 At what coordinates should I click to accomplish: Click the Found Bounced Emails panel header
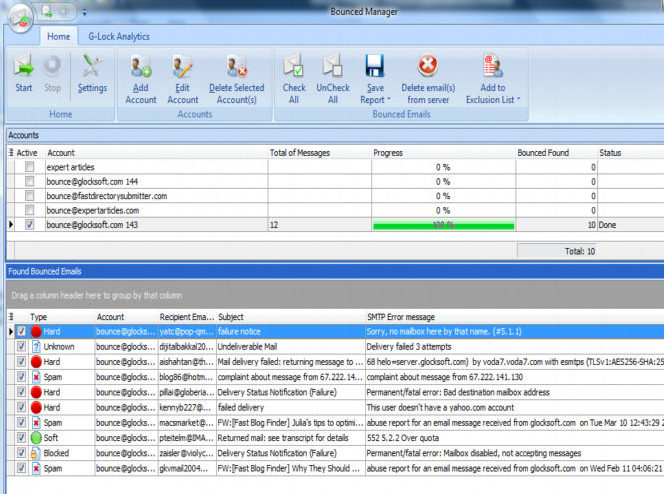[x=335, y=271]
